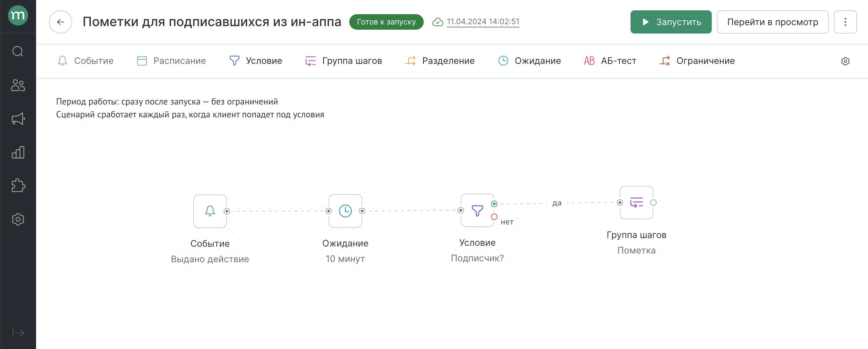Click the green logo in the sidebar
This screenshot has height=349, width=868.
(18, 15)
